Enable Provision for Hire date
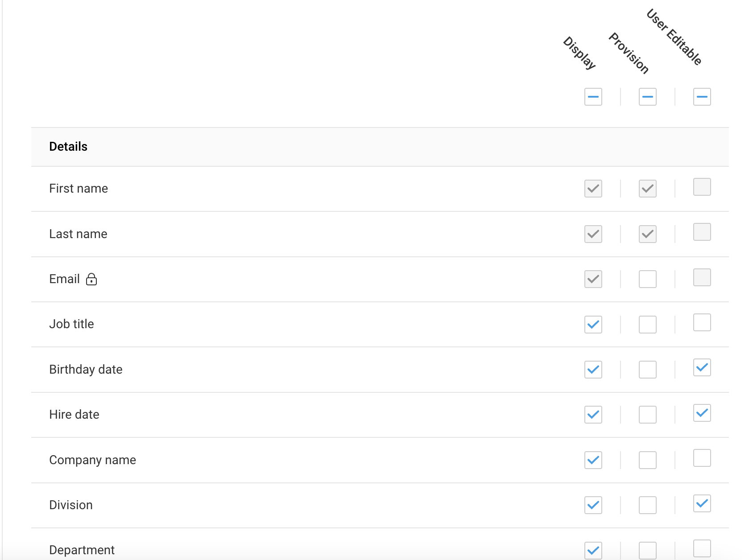This screenshot has height=560, width=753. 647,415
